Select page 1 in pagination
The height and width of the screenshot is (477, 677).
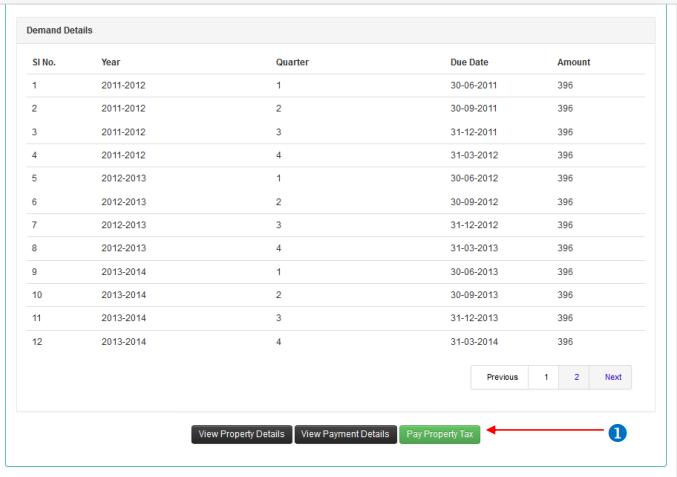point(545,377)
